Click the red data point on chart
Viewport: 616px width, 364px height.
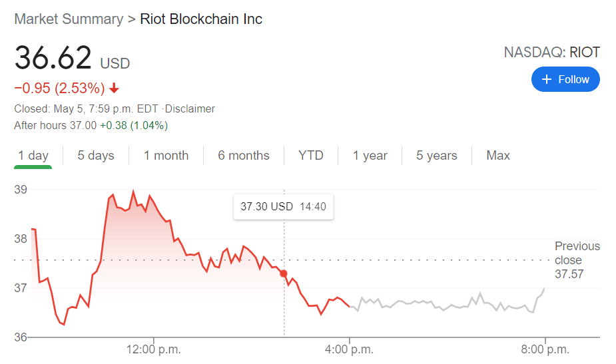click(x=283, y=273)
